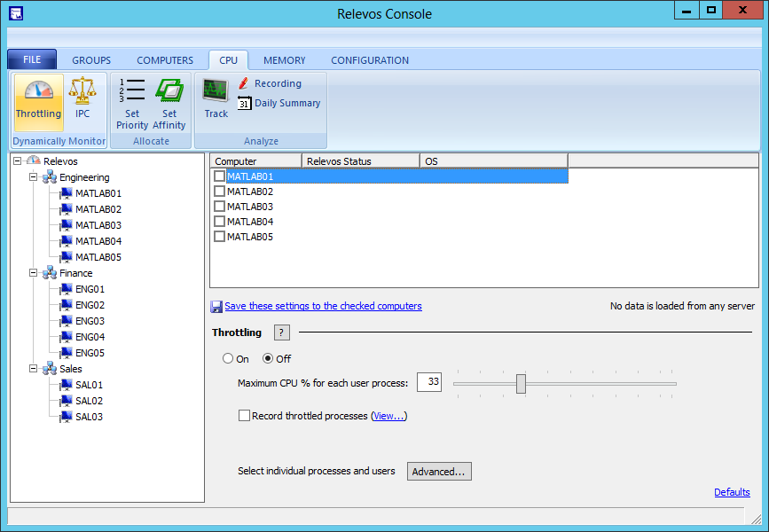Collapse the Sales group node
This screenshot has height=532, width=769.
coord(34,369)
